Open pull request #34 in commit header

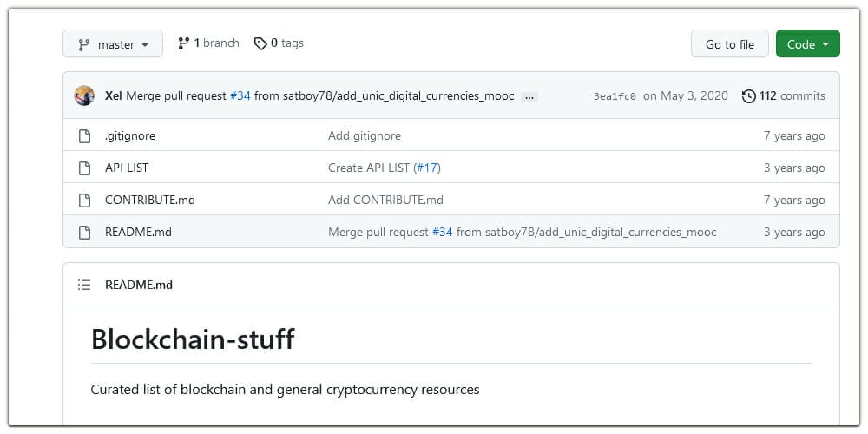coord(240,95)
